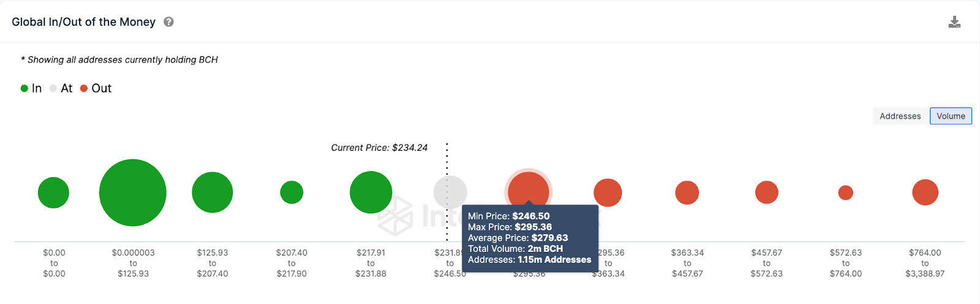Switch to the Addresses view

pyautogui.click(x=900, y=116)
